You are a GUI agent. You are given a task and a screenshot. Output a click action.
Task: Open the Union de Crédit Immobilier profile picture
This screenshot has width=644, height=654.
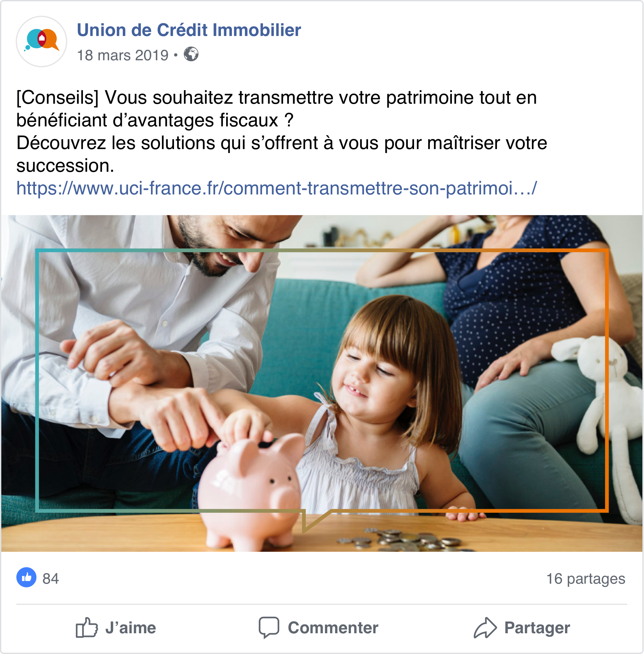[x=41, y=41]
